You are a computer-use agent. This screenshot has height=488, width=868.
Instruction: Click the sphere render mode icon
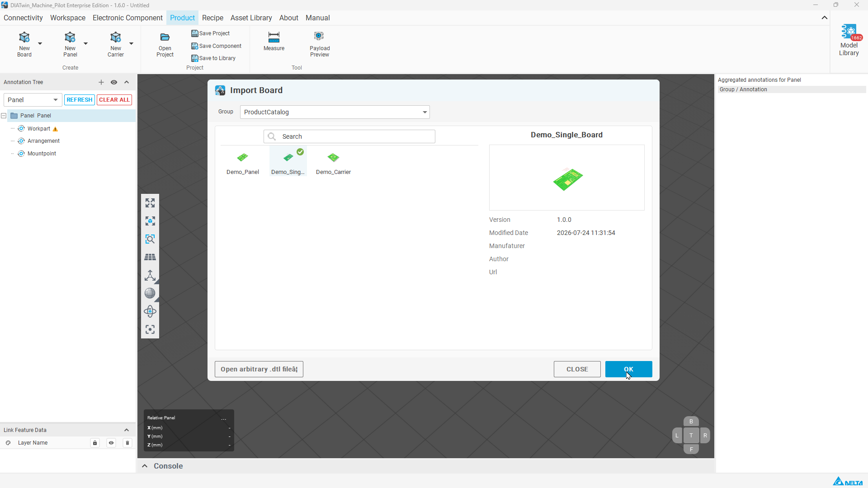pyautogui.click(x=150, y=293)
